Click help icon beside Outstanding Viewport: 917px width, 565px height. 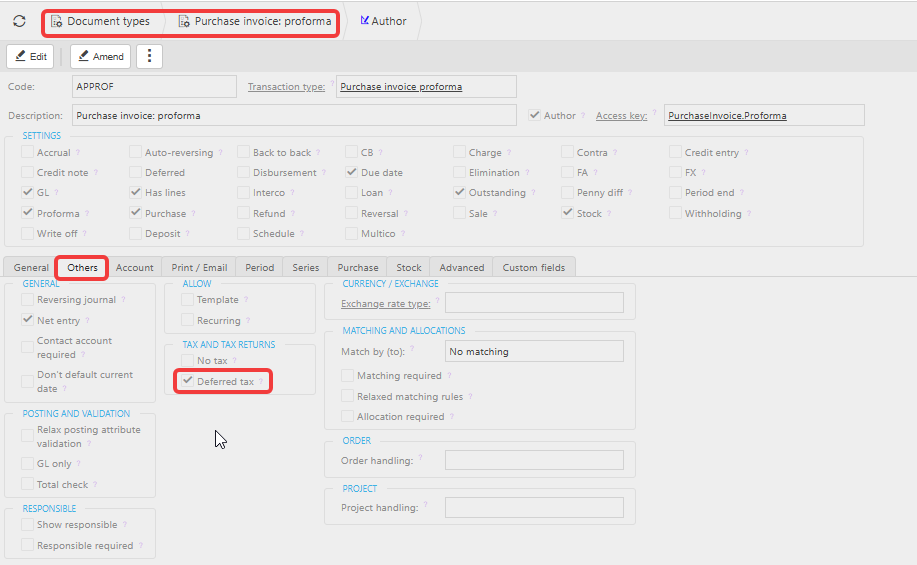coord(533,192)
